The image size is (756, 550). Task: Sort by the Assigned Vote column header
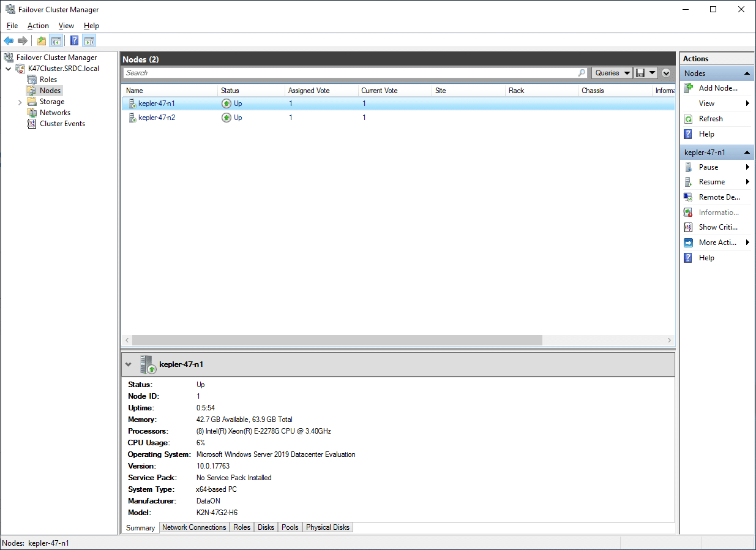(x=321, y=91)
